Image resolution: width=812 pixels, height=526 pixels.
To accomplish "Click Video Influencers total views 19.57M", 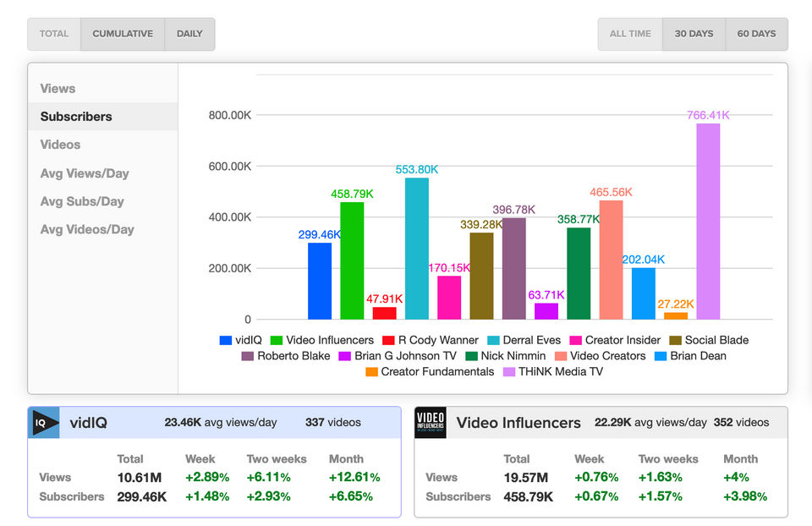I will coord(525,477).
